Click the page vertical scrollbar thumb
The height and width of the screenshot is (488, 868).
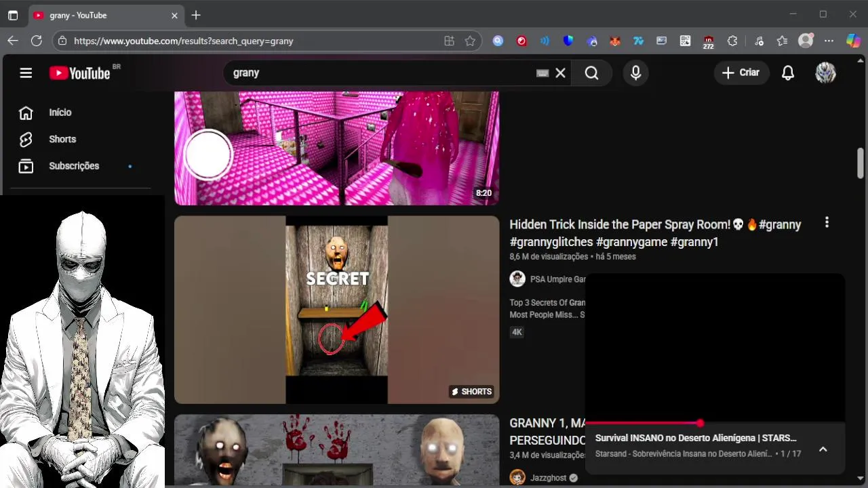[x=861, y=162]
